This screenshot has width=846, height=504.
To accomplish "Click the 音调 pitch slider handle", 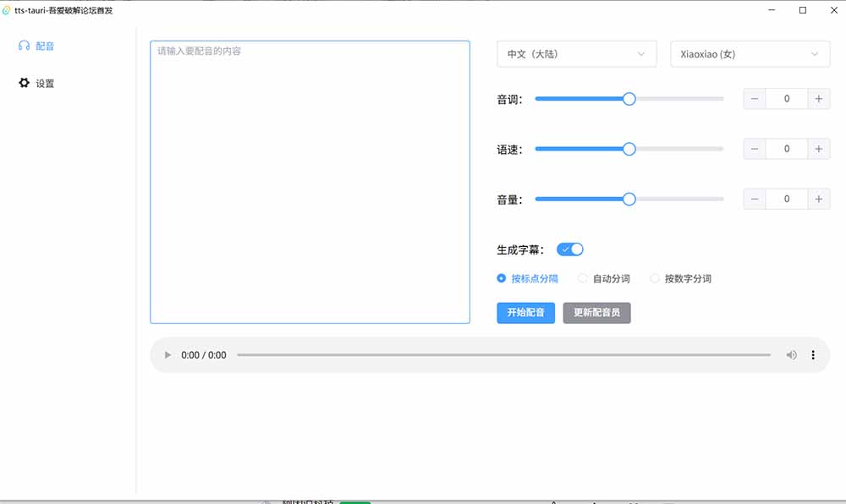I will click(629, 99).
